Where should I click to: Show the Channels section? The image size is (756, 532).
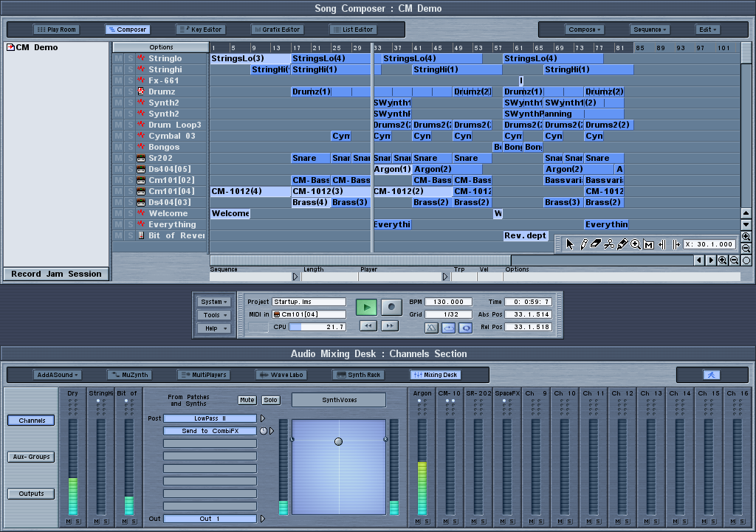click(31, 421)
